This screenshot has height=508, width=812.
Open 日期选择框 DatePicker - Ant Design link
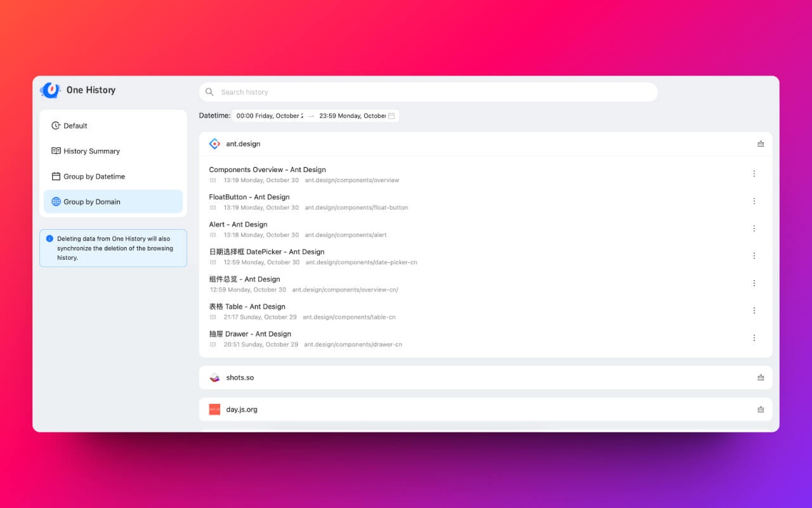point(266,252)
